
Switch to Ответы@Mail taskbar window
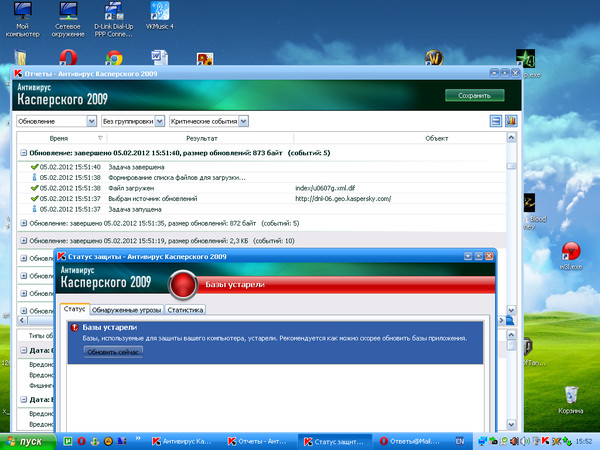click(x=410, y=442)
